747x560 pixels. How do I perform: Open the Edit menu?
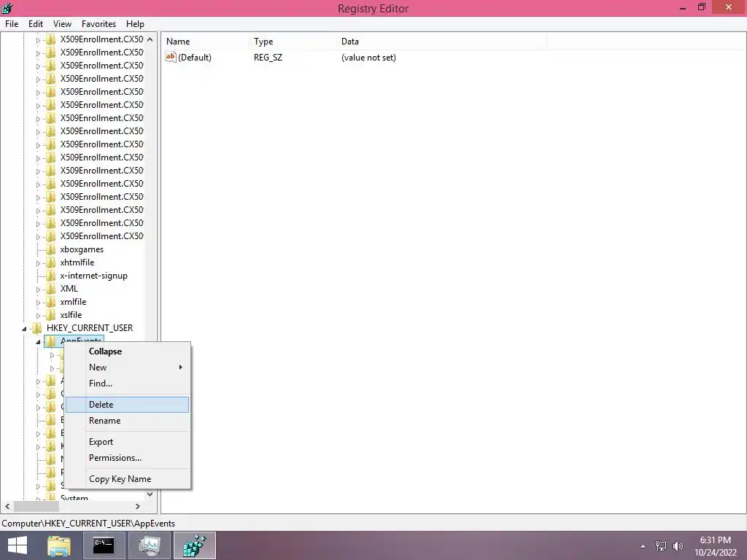[36, 24]
